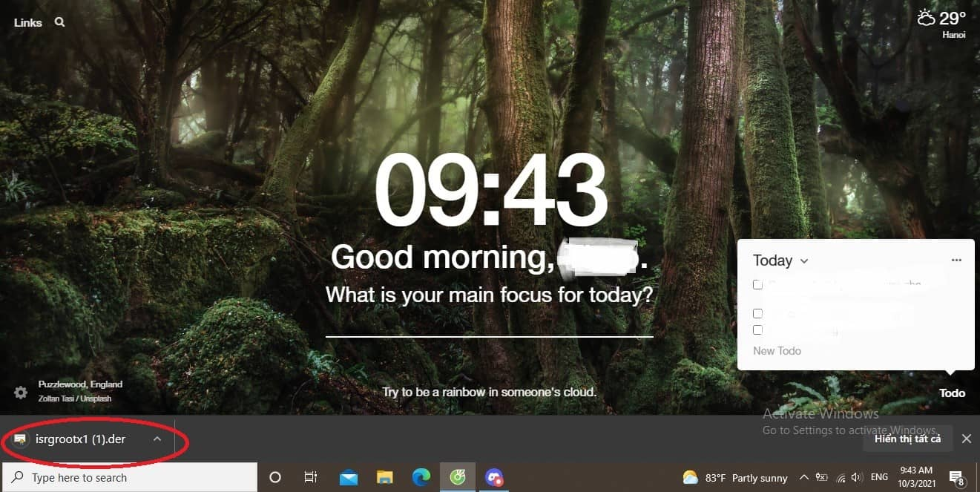This screenshot has width=980, height=492.
Task: Expand the Today list dropdown
Action: point(804,261)
